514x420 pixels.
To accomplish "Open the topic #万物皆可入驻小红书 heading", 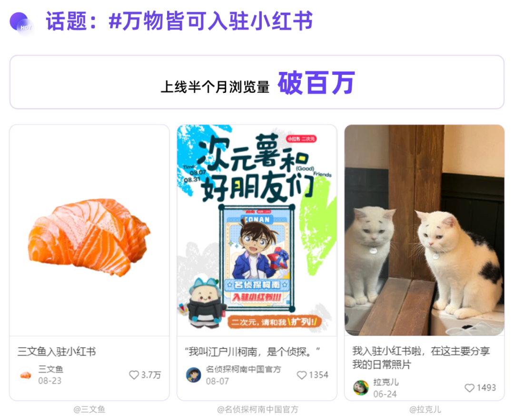I will point(179,21).
